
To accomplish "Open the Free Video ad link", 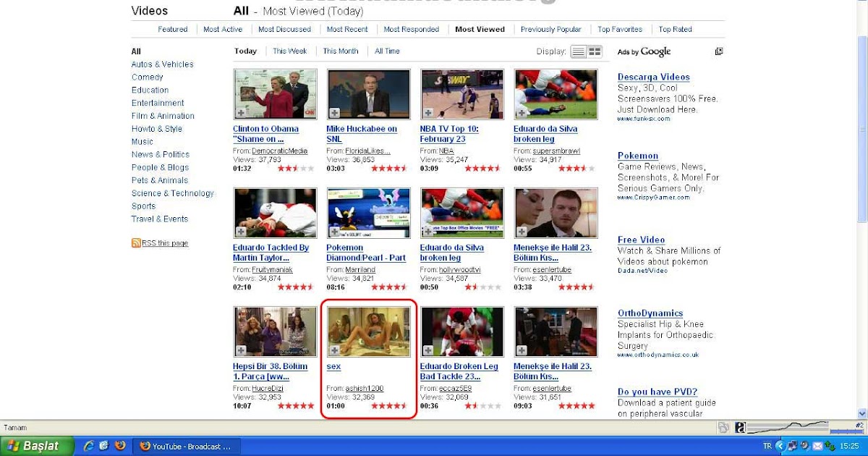I will [x=642, y=240].
